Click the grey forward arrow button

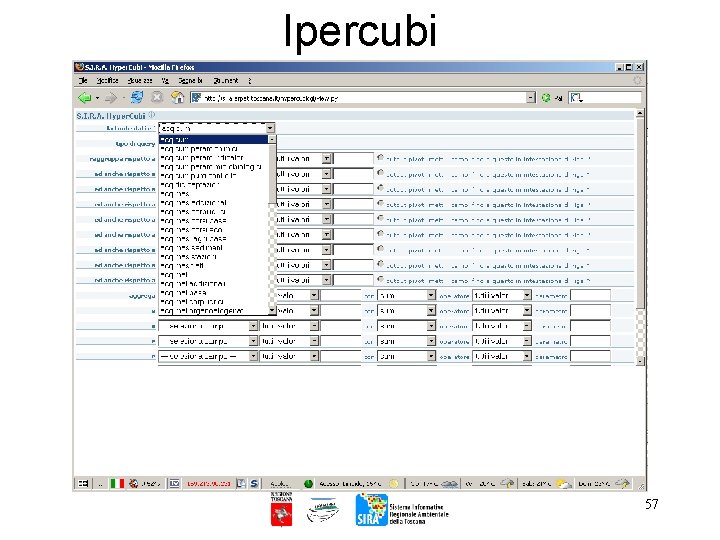click(x=111, y=98)
